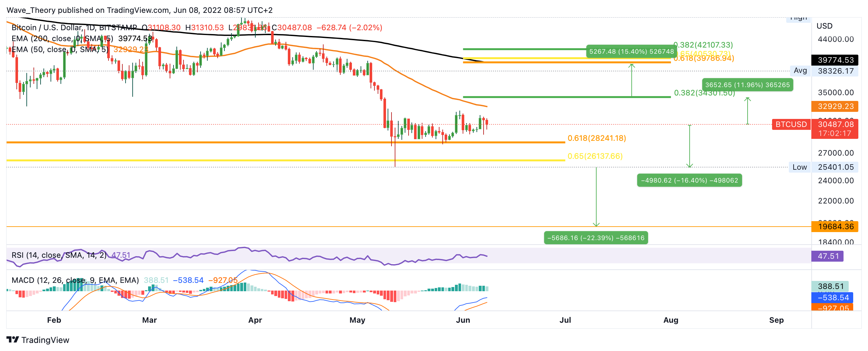
Task: Click the 0.618(28241.18) Fibonacci level label
Action: (x=596, y=138)
